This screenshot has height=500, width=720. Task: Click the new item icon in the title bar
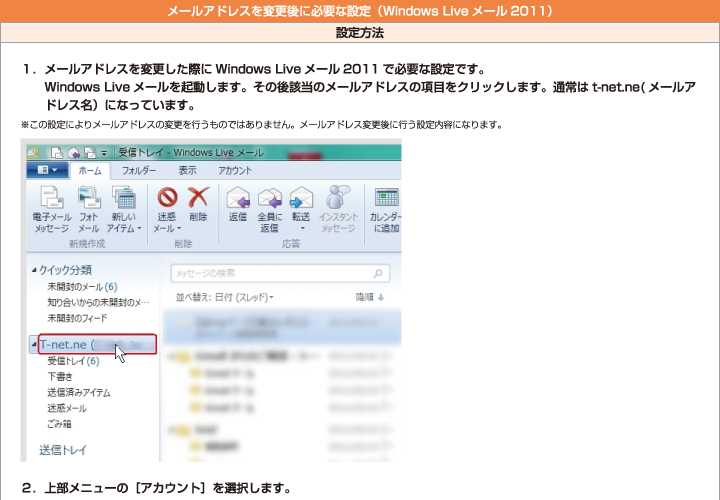click(56, 152)
